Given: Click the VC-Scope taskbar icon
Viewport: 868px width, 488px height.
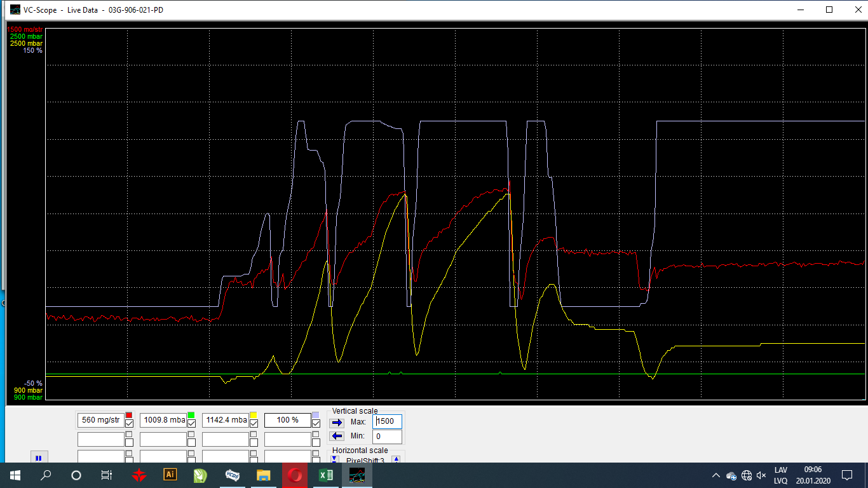Looking at the screenshot, I should 357,475.
